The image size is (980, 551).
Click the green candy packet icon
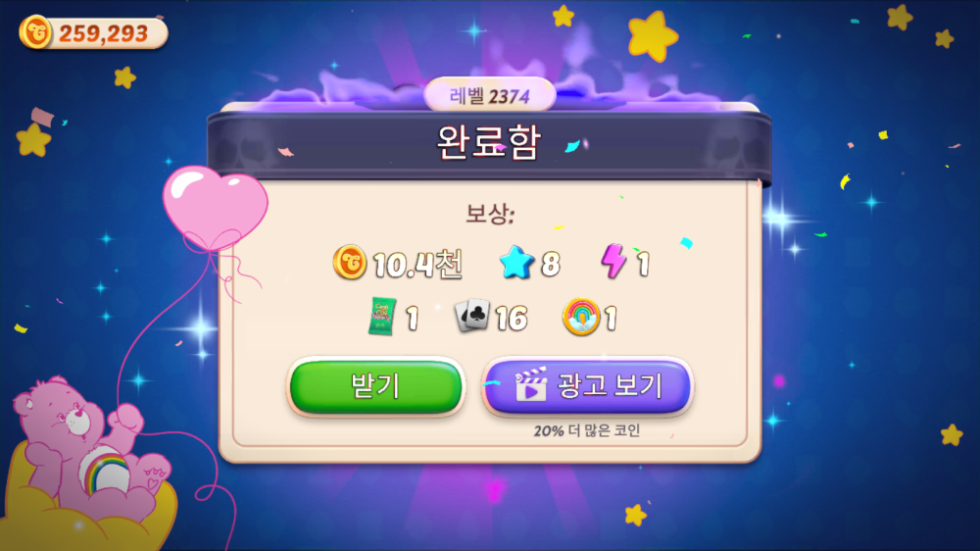(382, 317)
